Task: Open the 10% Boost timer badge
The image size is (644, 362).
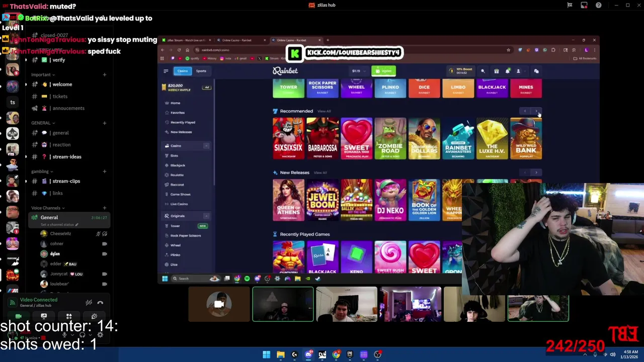Action: tap(461, 71)
